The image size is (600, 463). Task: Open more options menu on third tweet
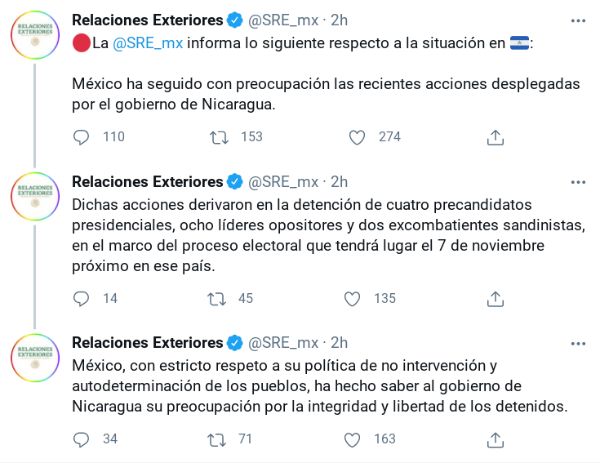pos(578,342)
